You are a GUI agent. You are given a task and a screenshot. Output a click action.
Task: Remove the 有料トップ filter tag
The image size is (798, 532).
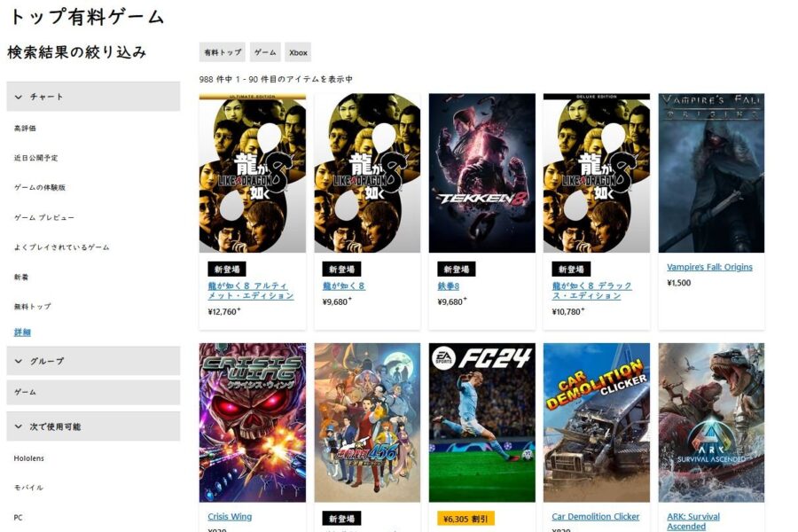click(x=223, y=52)
